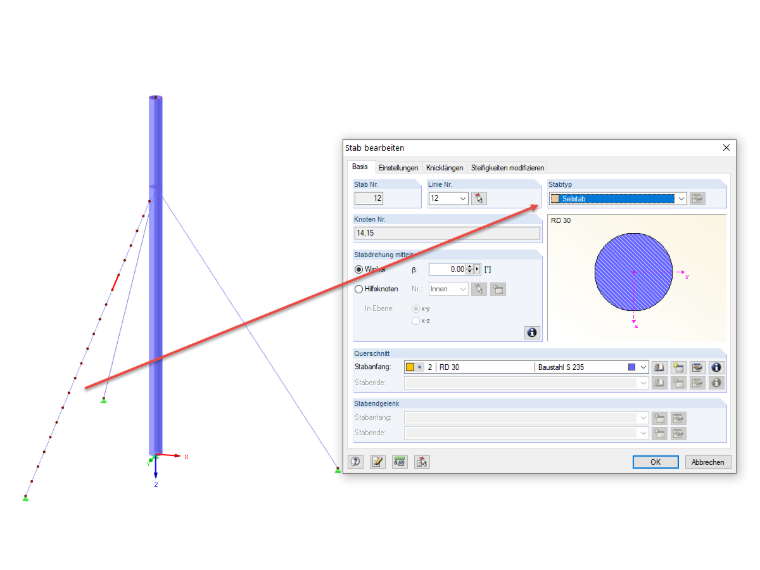760x570 pixels.
Task: Choose the x-z plane radio option
Action: click(415, 321)
